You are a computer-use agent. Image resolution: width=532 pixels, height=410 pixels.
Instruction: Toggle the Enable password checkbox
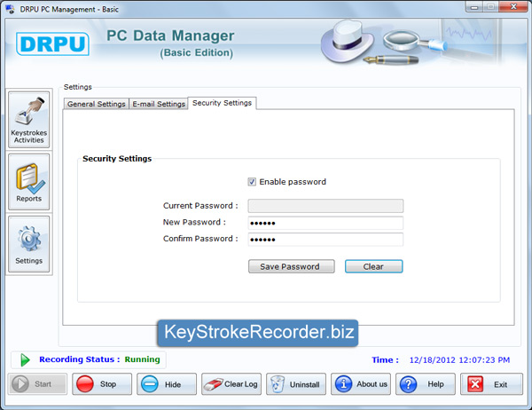pyautogui.click(x=252, y=182)
